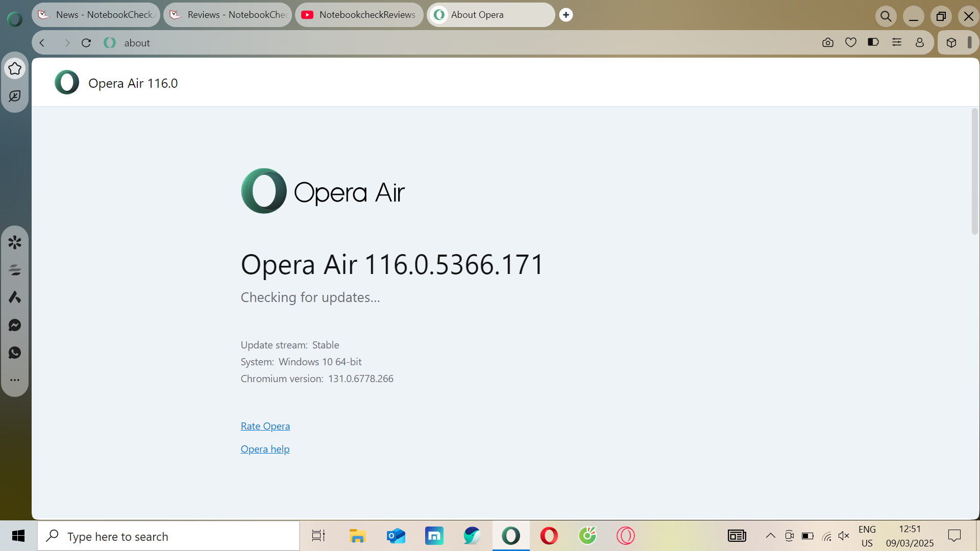Click the page vertical scrollbar thumb
The width and height of the screenshot is (980, 551).
[974, 171]
